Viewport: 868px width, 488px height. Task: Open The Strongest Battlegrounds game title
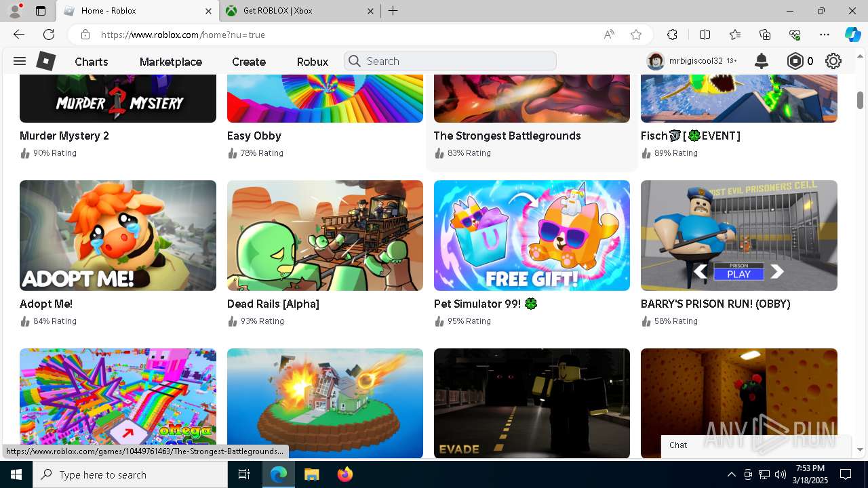click(x=507, y=136)
